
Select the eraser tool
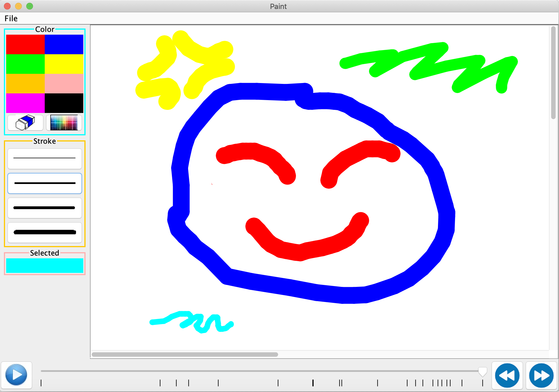click(x=25, y=123)
